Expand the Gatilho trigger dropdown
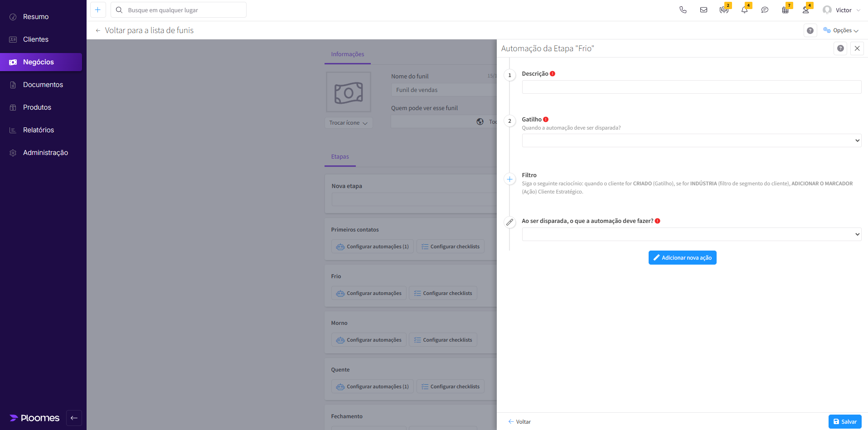Viewport: 868px width, 430px height. point(691,140)
